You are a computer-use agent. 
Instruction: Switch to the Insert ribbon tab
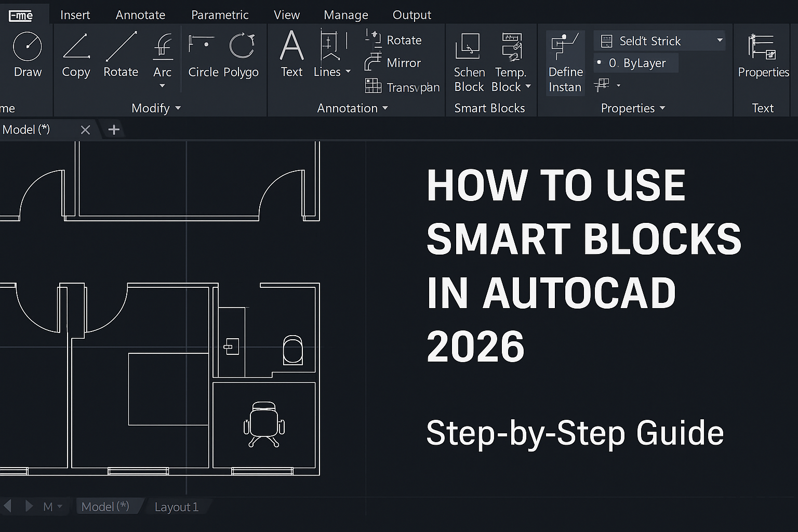click(75, 15)
